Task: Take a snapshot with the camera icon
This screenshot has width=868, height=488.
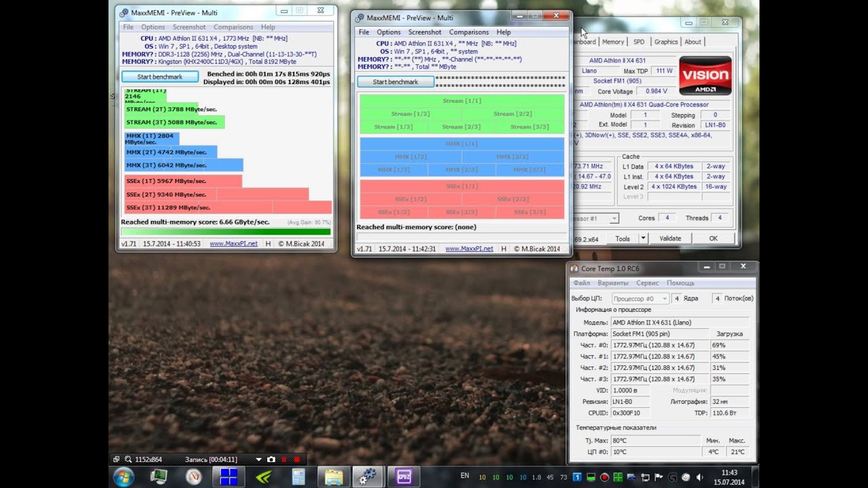Action: [x=271, y=460]
